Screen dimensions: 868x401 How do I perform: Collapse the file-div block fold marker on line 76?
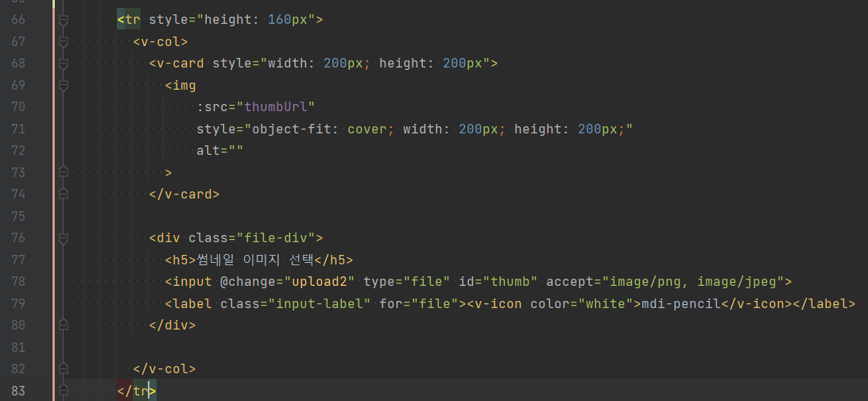63,238
